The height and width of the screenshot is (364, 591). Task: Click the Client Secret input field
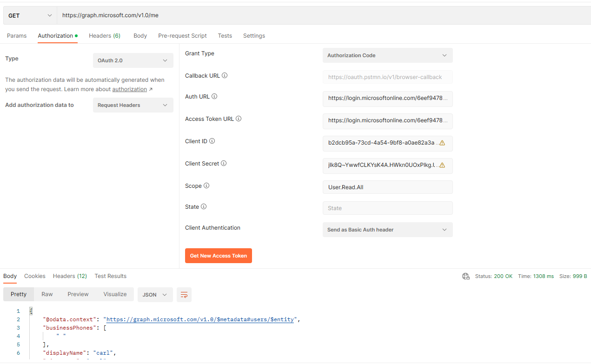[387, 165]
